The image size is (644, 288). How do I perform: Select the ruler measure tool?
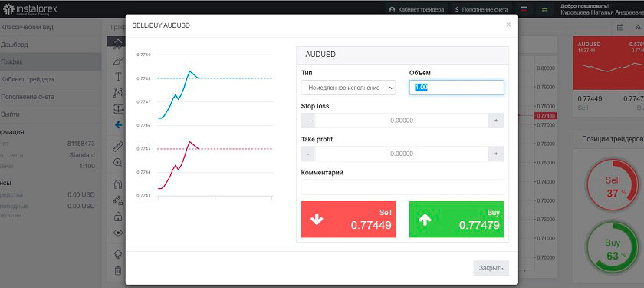(x=118, y=146)
